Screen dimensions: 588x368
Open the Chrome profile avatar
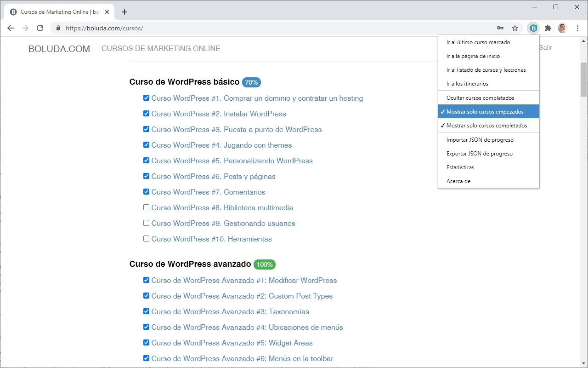click(x=562, y=28)
